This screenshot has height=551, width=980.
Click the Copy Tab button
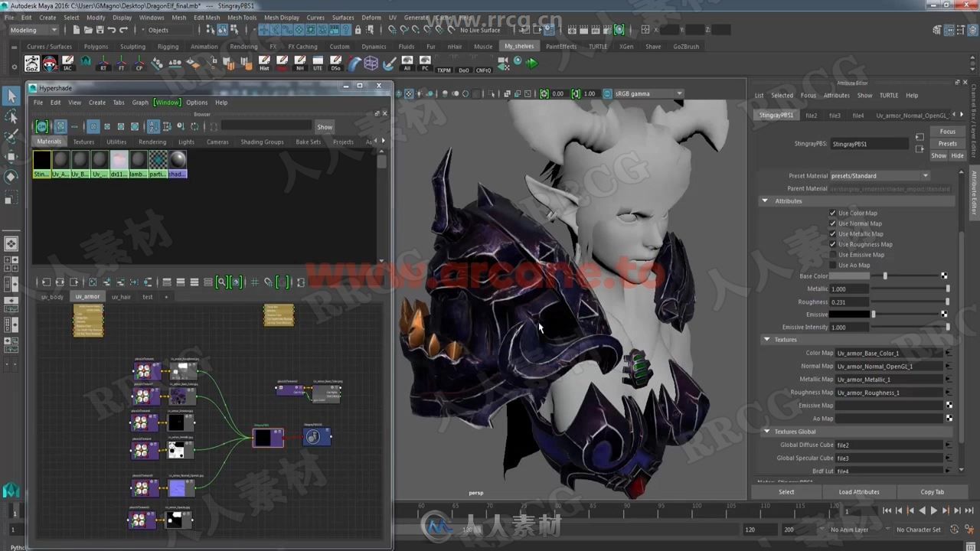932,492
